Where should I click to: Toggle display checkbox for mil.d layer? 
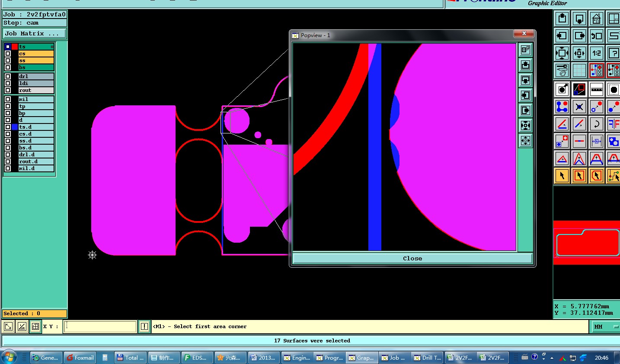[8, 168]
